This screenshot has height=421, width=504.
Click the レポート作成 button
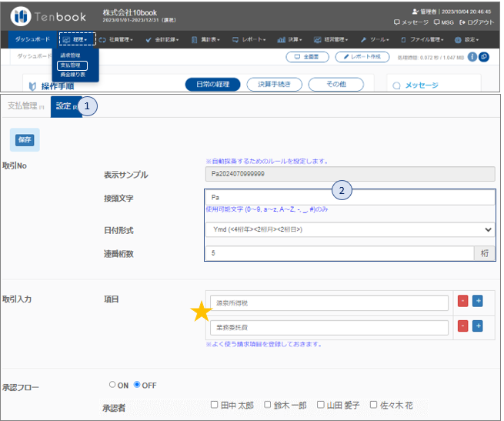(x=362, y=57)
